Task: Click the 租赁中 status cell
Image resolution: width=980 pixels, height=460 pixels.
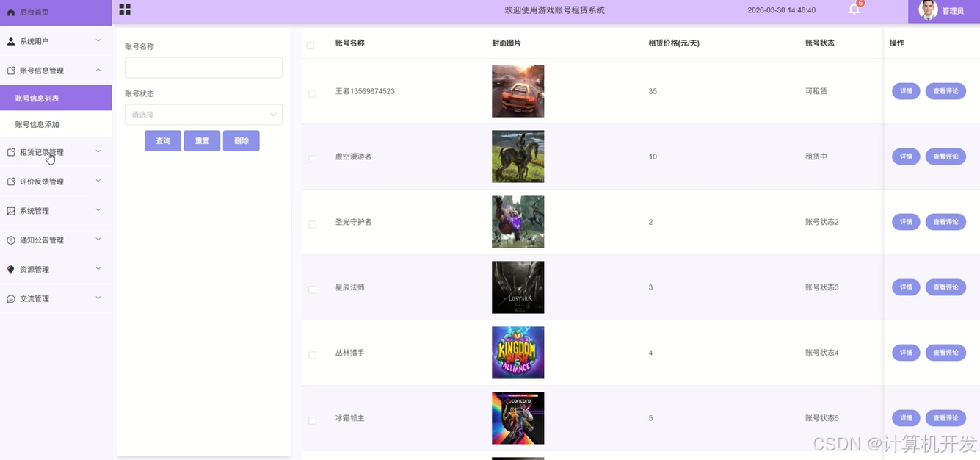Action: [x=816, y=157]
